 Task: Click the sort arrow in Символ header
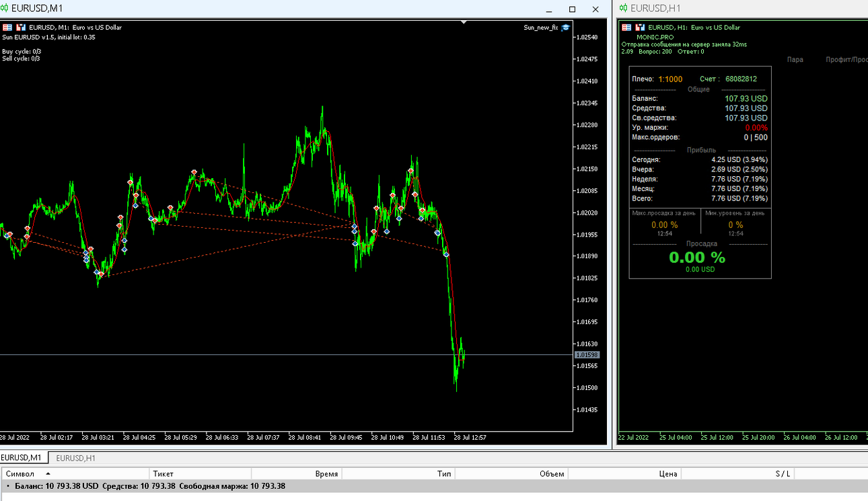(48, 474)
